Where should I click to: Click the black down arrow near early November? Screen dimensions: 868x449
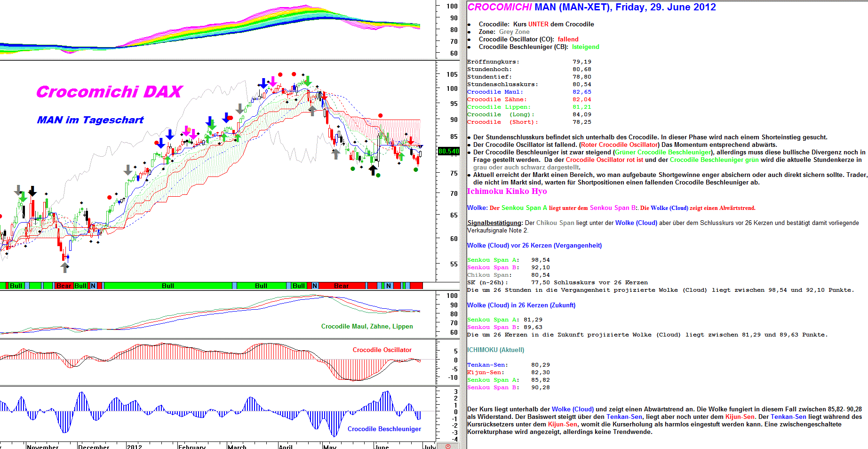[32, 191]
